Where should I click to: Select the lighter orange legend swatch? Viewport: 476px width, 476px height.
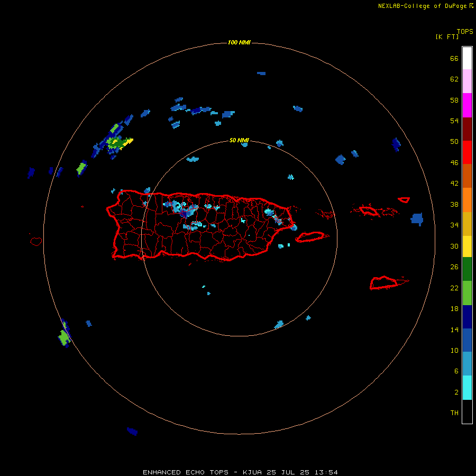click(x=467, y=200)
